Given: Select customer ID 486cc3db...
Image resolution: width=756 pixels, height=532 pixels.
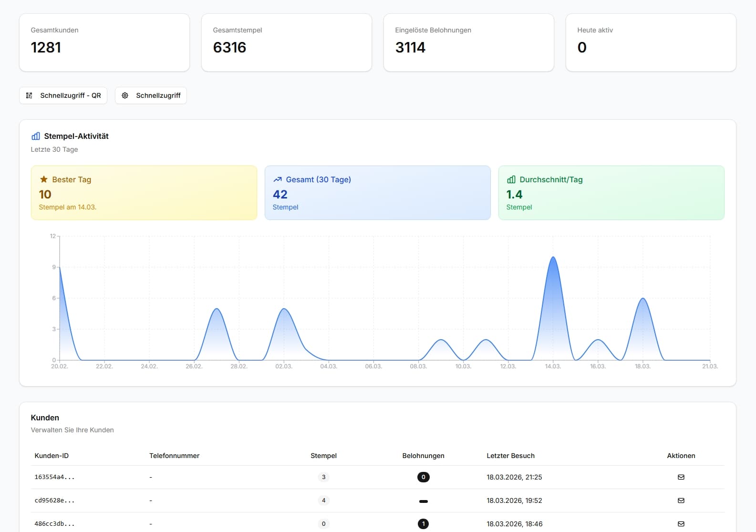Looking at the screenshot, I should click(x=54, y=524).
